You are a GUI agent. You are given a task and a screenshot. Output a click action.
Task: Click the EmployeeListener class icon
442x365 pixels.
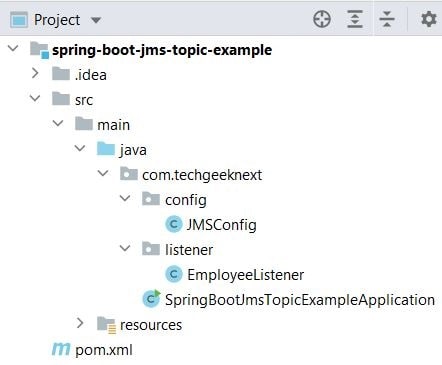pos(174,274)
